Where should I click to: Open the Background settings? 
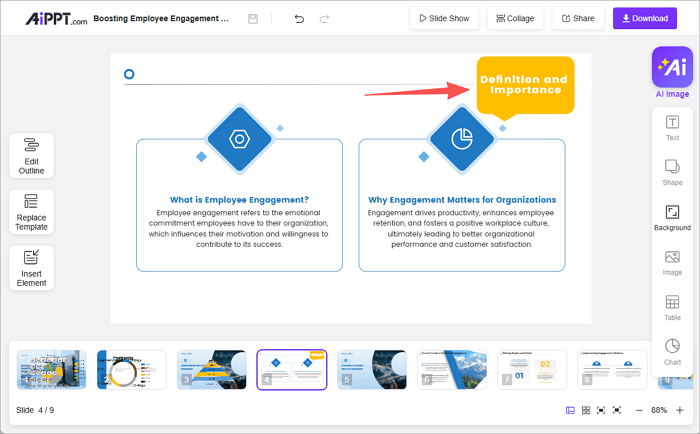click(672, 217)
